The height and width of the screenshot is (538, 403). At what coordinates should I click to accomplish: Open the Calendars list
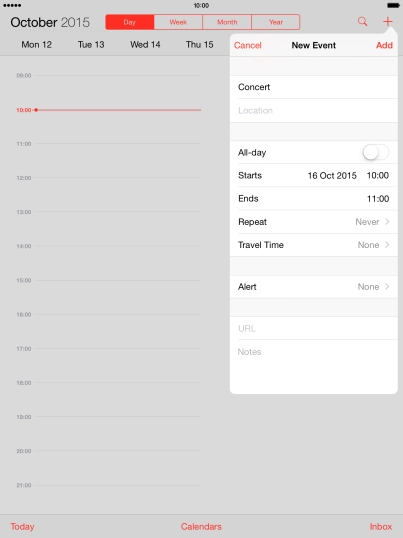201,527
